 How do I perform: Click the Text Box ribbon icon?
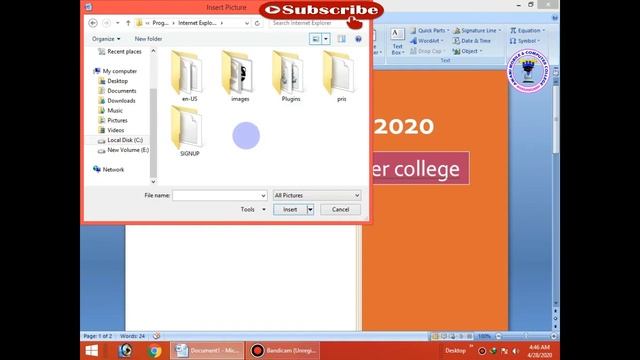point(397,42)
